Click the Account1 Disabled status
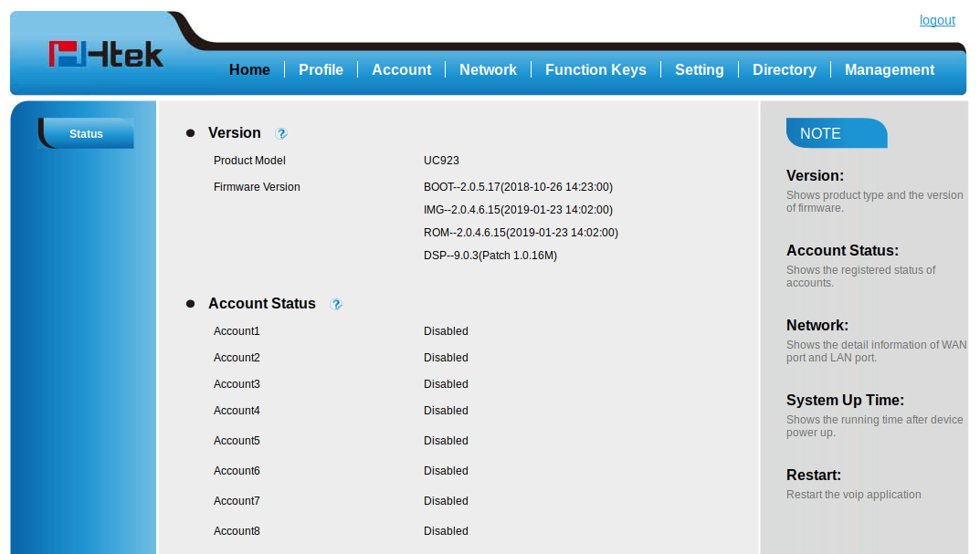This screenshot has height=554, width=980. (446, 331)
